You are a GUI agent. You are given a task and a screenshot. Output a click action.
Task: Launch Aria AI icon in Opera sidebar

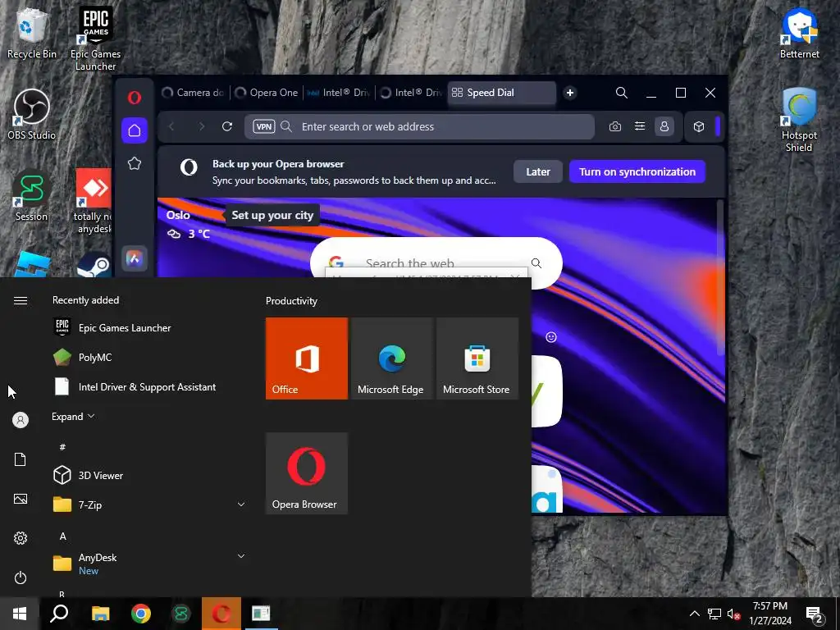coord(135,259)
